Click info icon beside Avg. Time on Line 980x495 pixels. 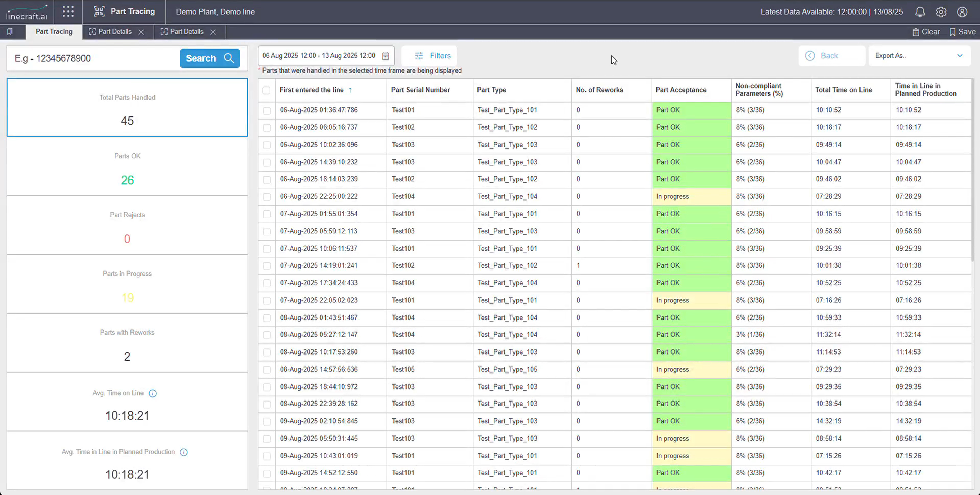pos(152,393)
